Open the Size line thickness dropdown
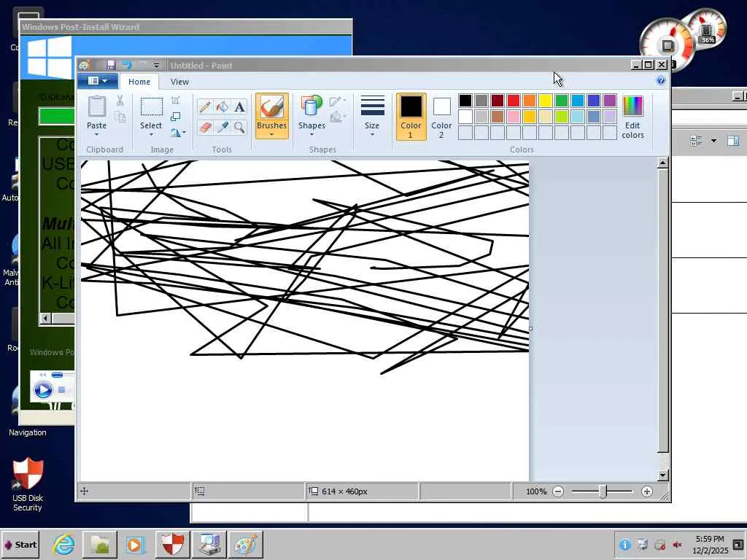This screenshot has height=560, width=747. click(x=372, y=117)
